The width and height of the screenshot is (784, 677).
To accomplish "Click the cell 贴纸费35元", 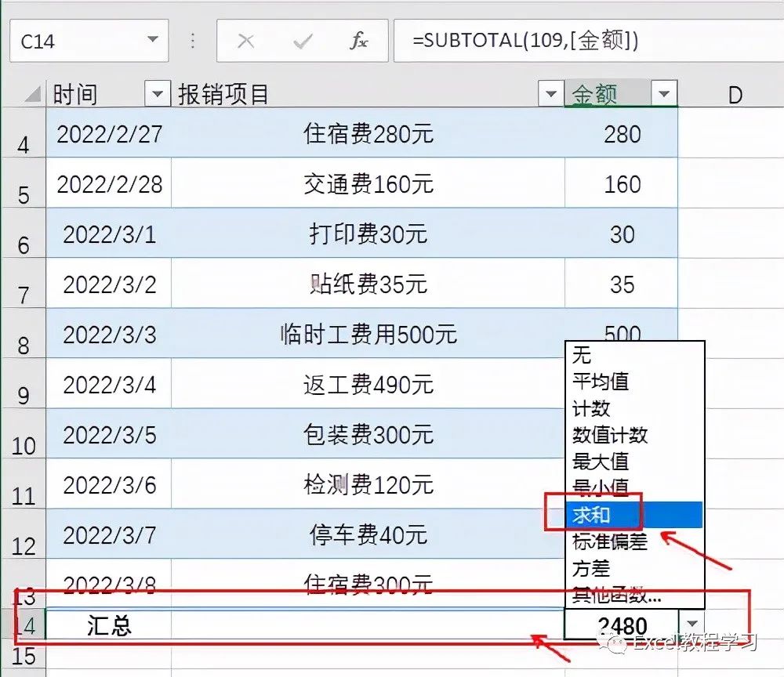I will pos(368,284).
